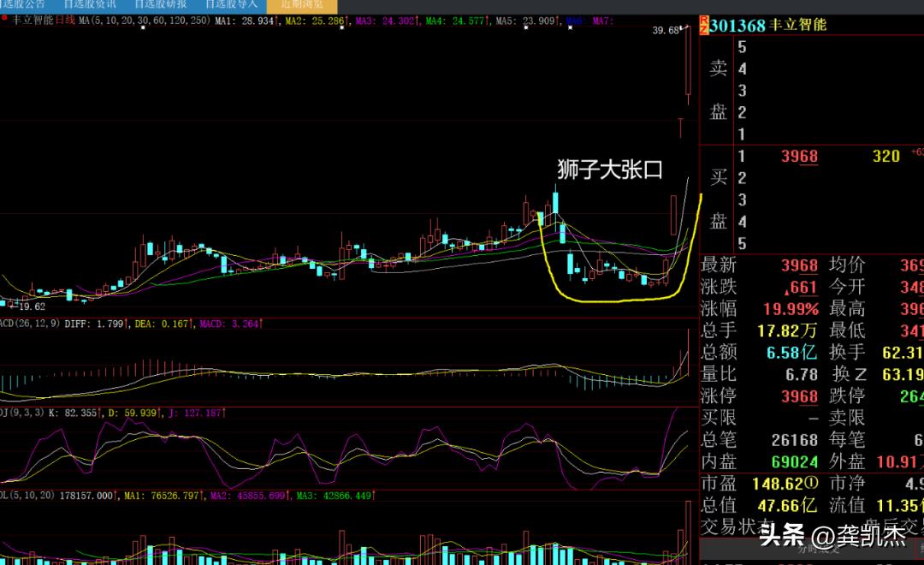The image size is (924, 565).
Task: Open the 自选股导入 tab
Action: pyautogui.click(x=232, y=4)
